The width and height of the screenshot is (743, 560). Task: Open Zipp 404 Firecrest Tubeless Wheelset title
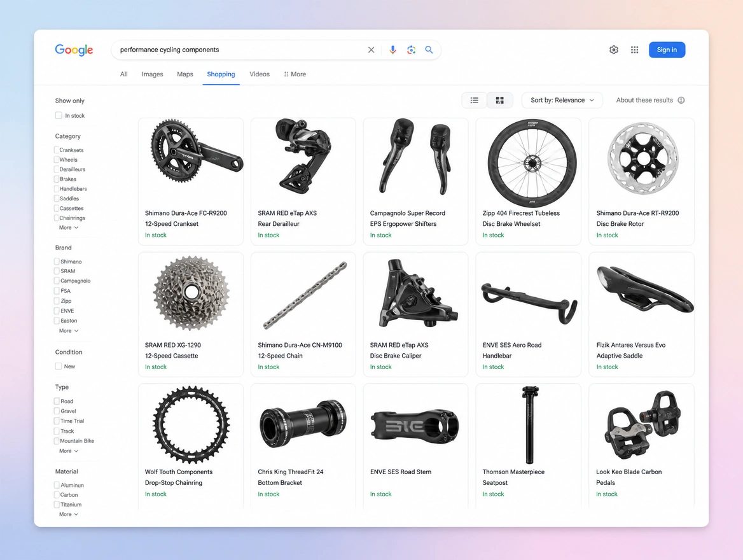(521, 219)
